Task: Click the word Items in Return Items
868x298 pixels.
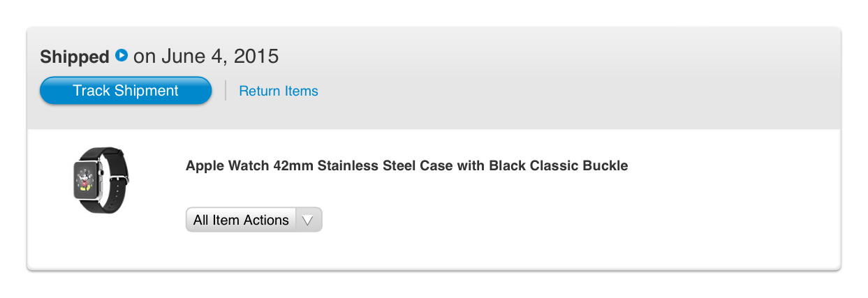Action: pyautogui.click(x=302, y=91)
